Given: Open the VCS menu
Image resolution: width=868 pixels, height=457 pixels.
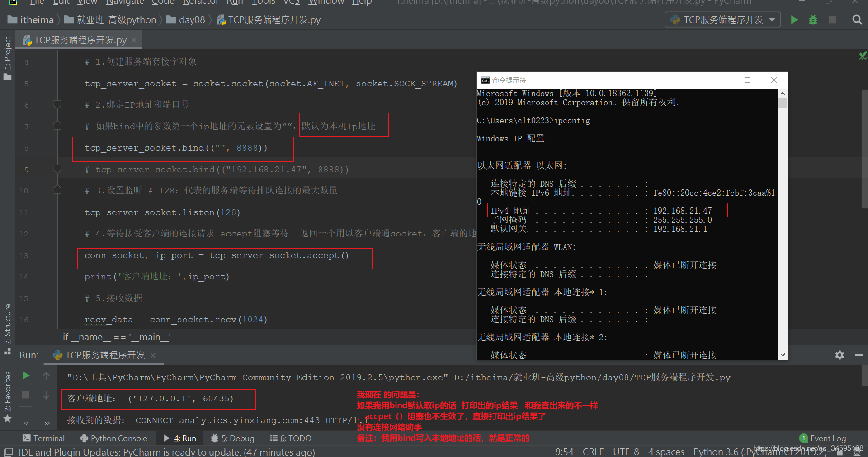Looking at the screenshot, I should pyautogui.click(x=291, y=2).
